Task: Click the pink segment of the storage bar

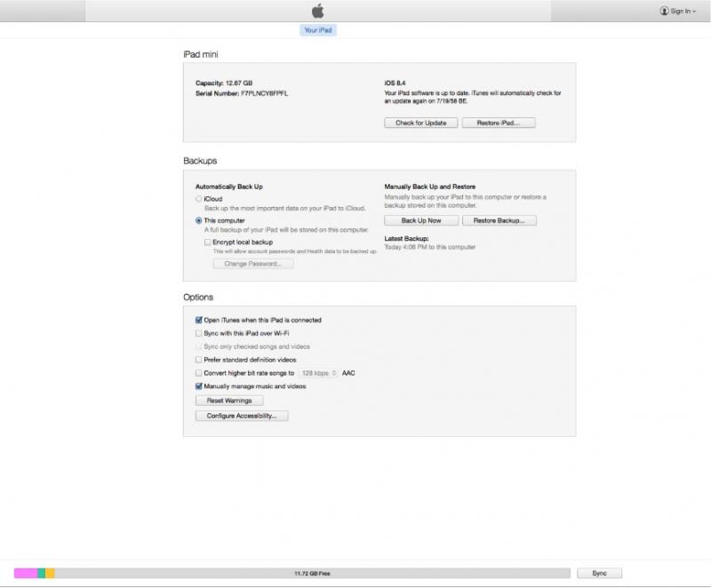Action: coord(26,573)
